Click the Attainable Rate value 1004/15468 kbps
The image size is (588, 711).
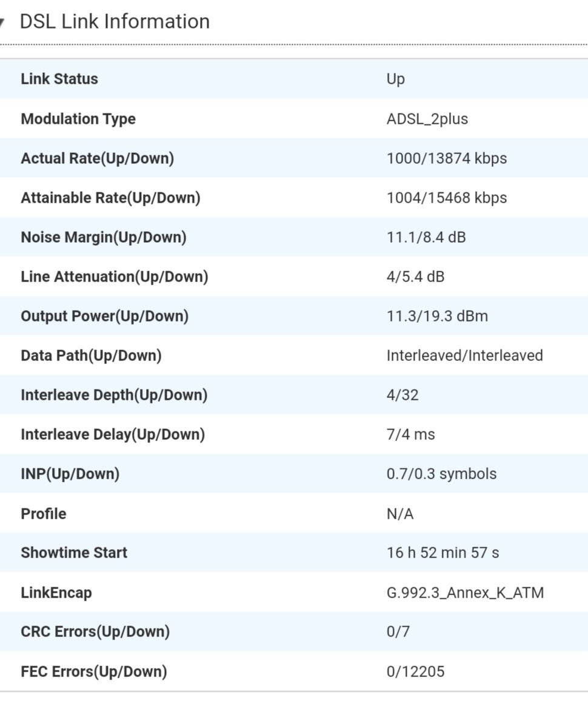coord(447,198)
